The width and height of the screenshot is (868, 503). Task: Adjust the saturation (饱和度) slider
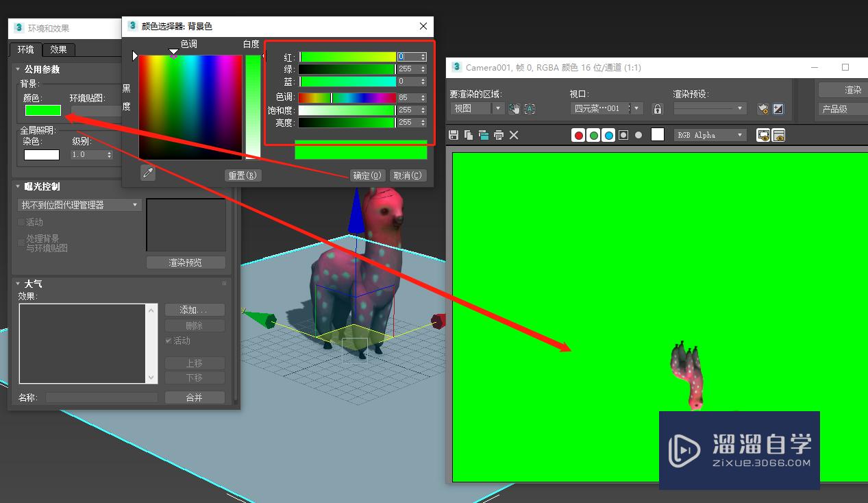[x=347, y=110]
